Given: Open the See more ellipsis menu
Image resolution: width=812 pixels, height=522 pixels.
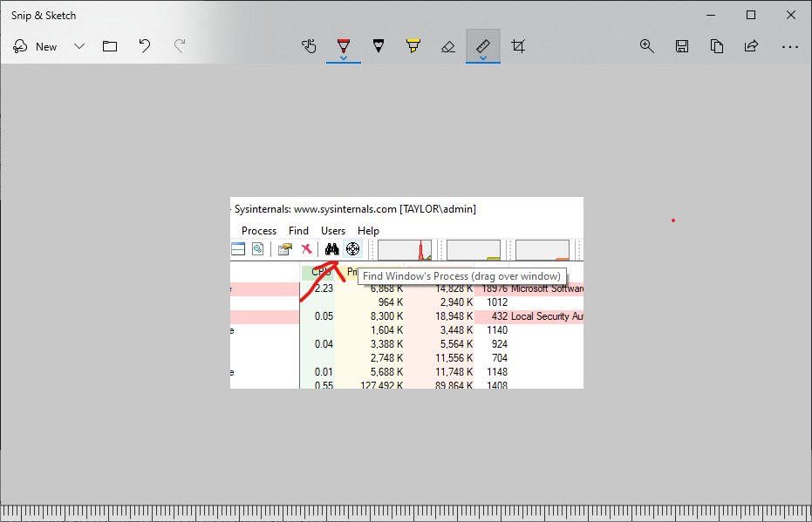Looking at the screenshot, I should click(x=789, y=46).
